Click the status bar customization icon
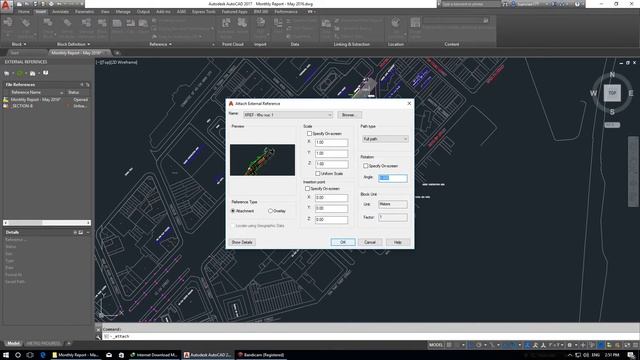This screenshot has height=360, width=640. point(635,345)
